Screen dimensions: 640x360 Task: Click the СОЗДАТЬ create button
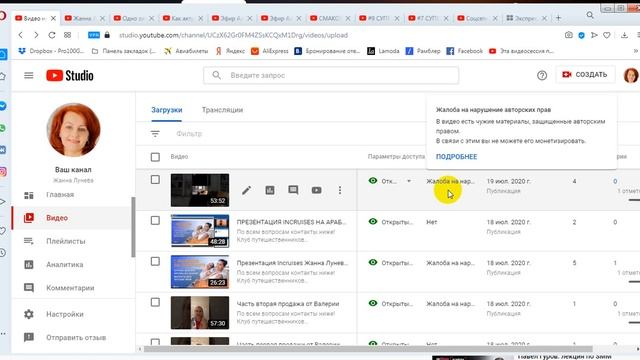585,75
